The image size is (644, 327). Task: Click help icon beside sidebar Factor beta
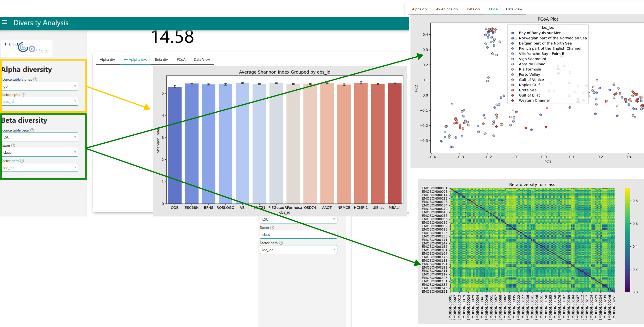(22, 161)
